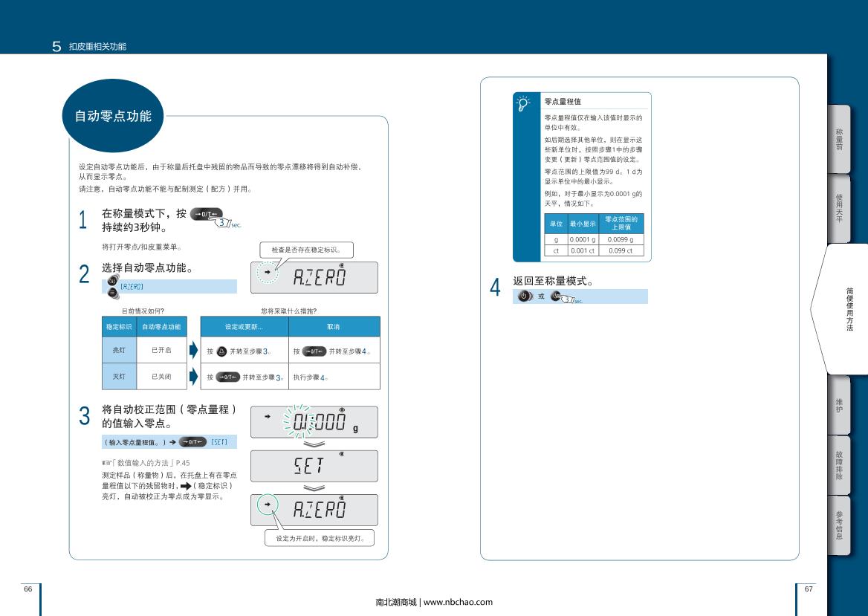
Task: Switch to the 故障排除 side tab
Action: [x=839, y=464]
